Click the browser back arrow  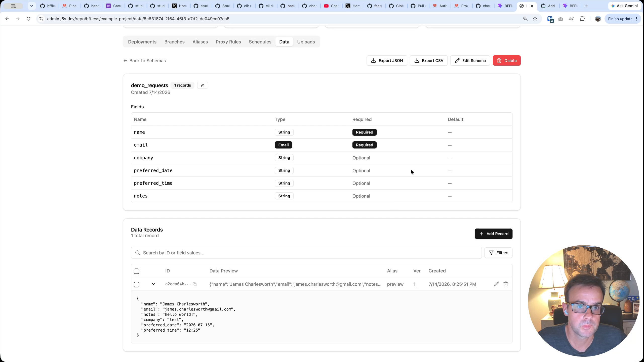[x=7, y=19]
